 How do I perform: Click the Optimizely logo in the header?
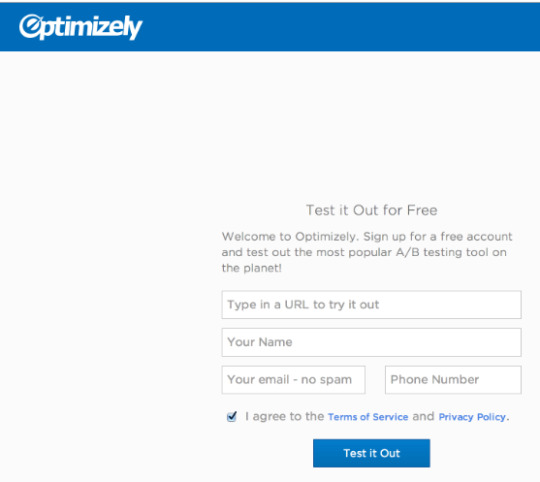coord(81,27)
